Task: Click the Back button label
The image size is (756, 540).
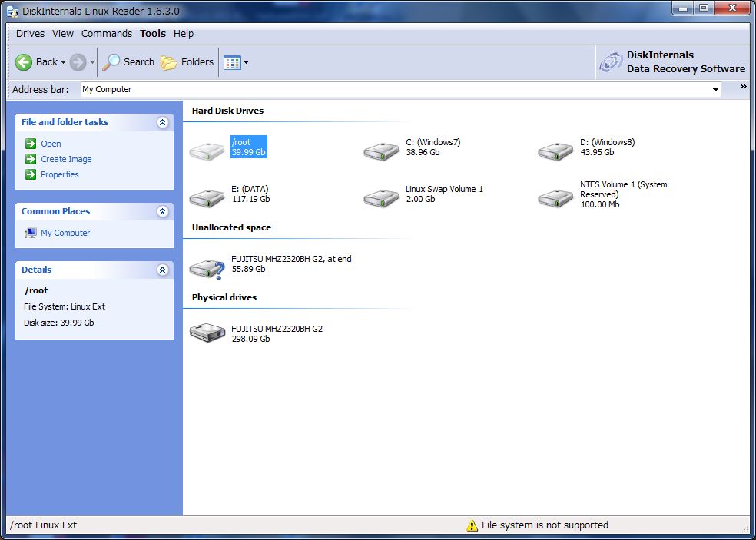Action: 47,62
